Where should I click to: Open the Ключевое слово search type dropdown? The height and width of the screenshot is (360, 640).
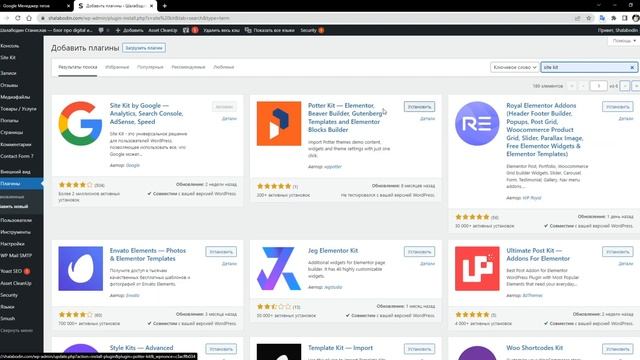(x=514, y=67)
